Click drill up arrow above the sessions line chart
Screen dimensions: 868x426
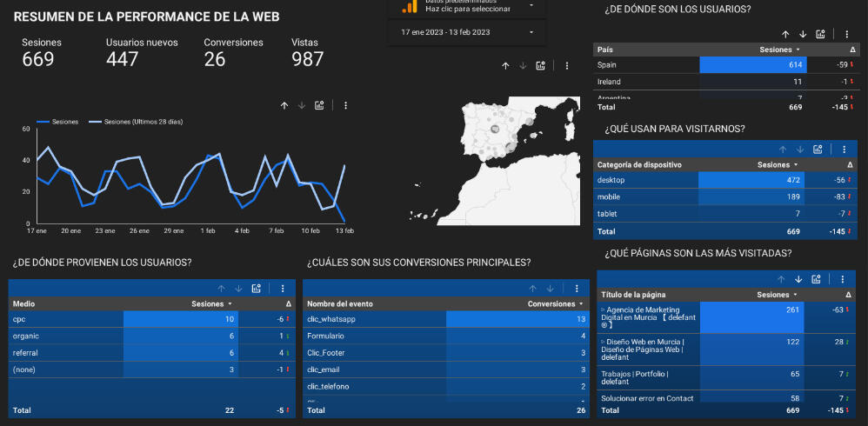tap(284, 105)
